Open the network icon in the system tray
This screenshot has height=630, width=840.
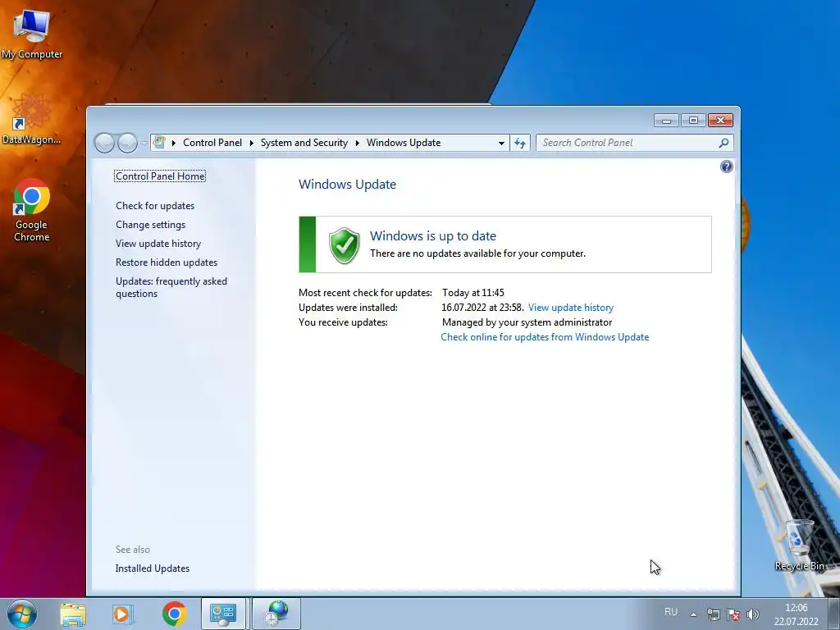[713, 614]
